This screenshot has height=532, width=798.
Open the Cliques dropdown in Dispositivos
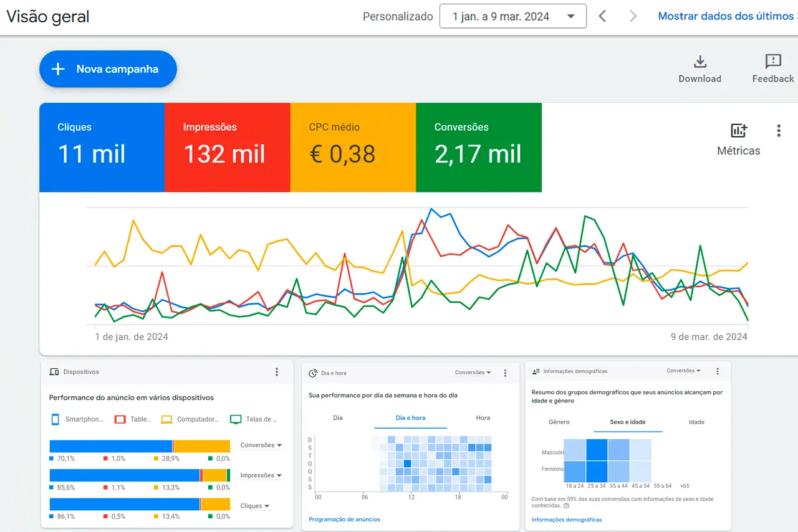coord(256,506)
